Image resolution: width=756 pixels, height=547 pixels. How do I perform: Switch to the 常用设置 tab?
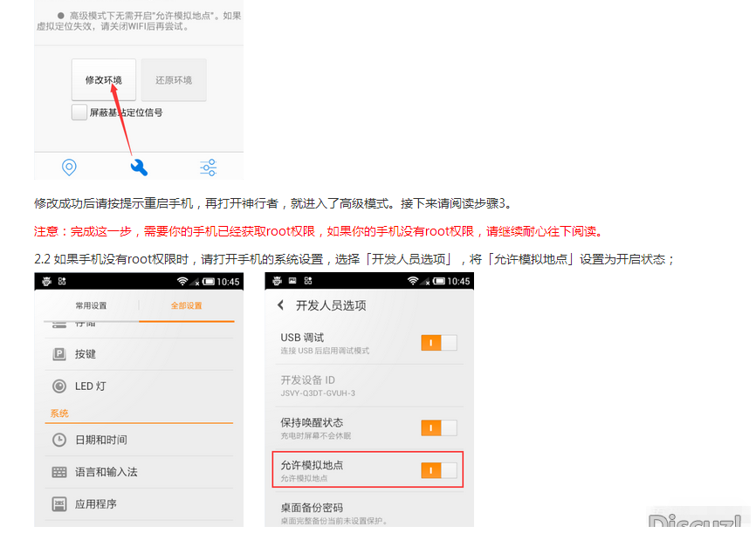(91, 305)
